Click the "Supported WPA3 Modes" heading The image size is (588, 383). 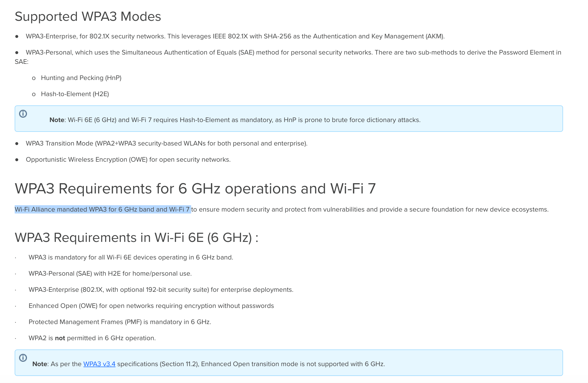click(x=88, y=17)
